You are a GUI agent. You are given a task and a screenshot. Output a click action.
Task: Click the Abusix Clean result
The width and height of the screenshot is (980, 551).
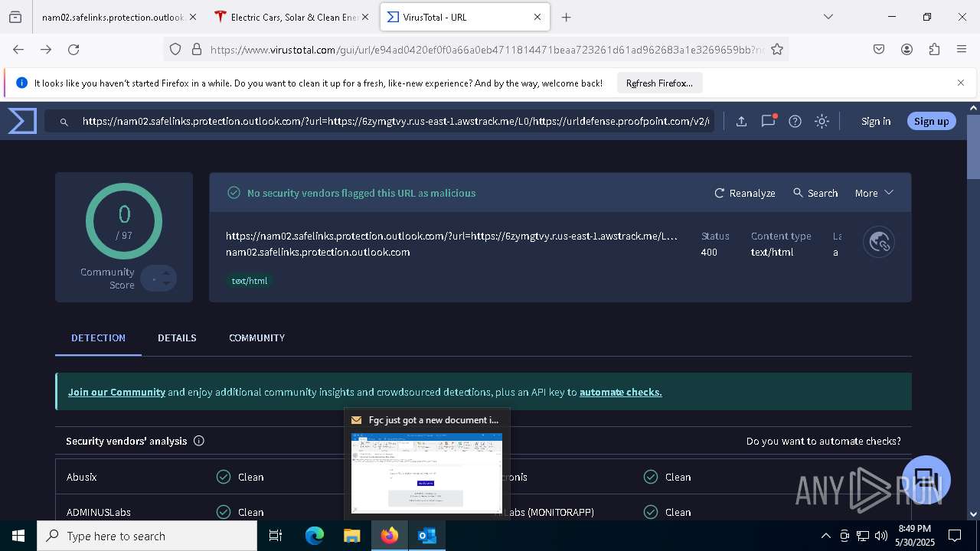click(x=240, y=477)
